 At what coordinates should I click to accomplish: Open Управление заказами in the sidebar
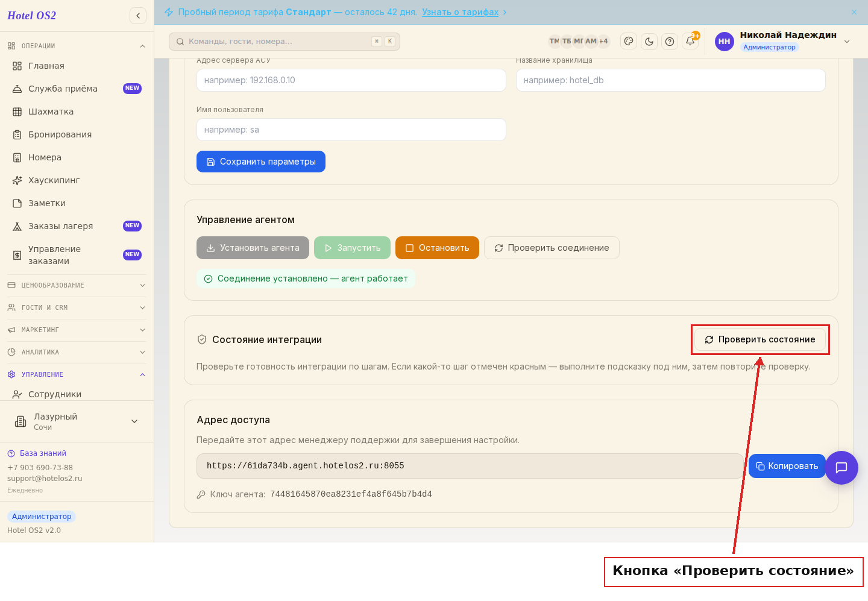tap(77, 255)
